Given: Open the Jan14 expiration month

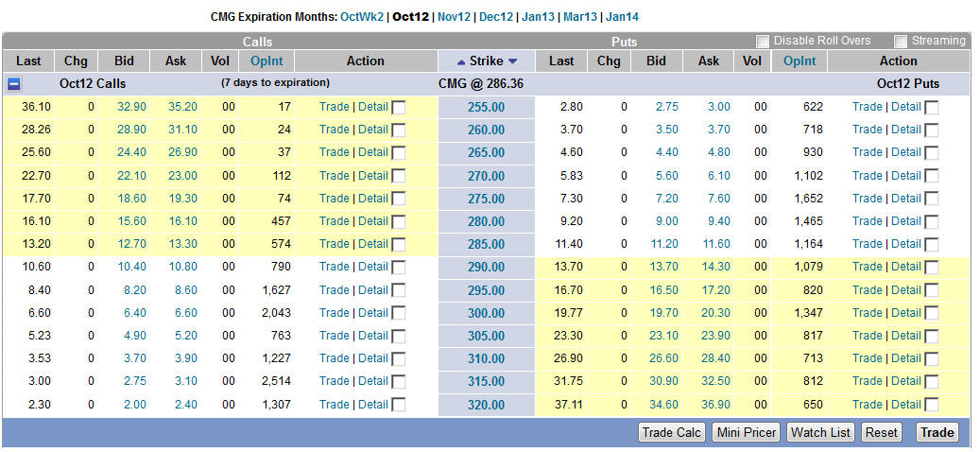Looking at the screenshot, I should pos(621,17).
